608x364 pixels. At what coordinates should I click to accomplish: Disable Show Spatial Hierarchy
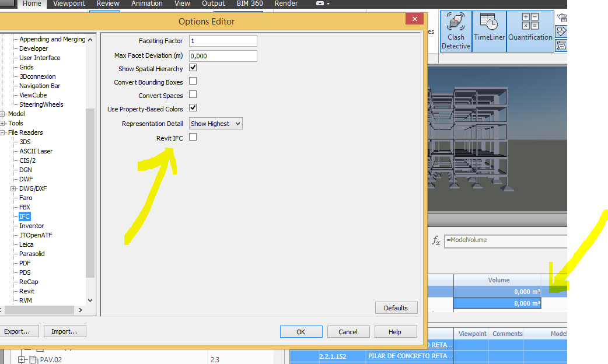(193, 68)
